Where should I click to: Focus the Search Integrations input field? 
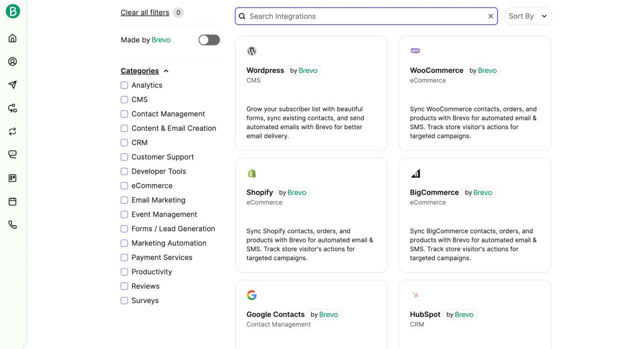point(367,16)
